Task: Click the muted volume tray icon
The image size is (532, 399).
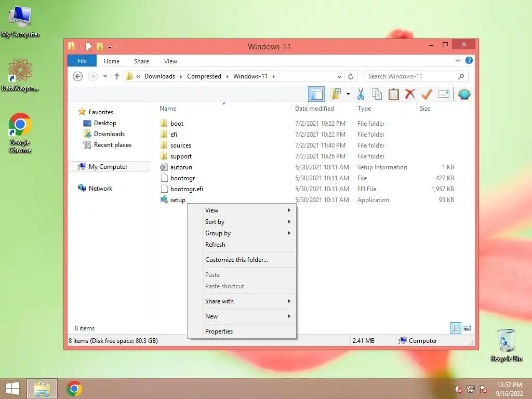Action: pos(458,389)
